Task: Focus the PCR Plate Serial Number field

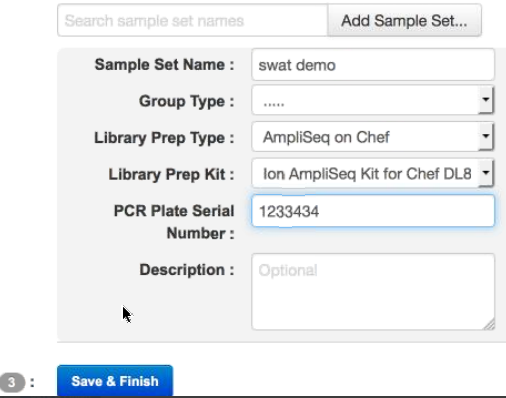Action: (373, 211)
